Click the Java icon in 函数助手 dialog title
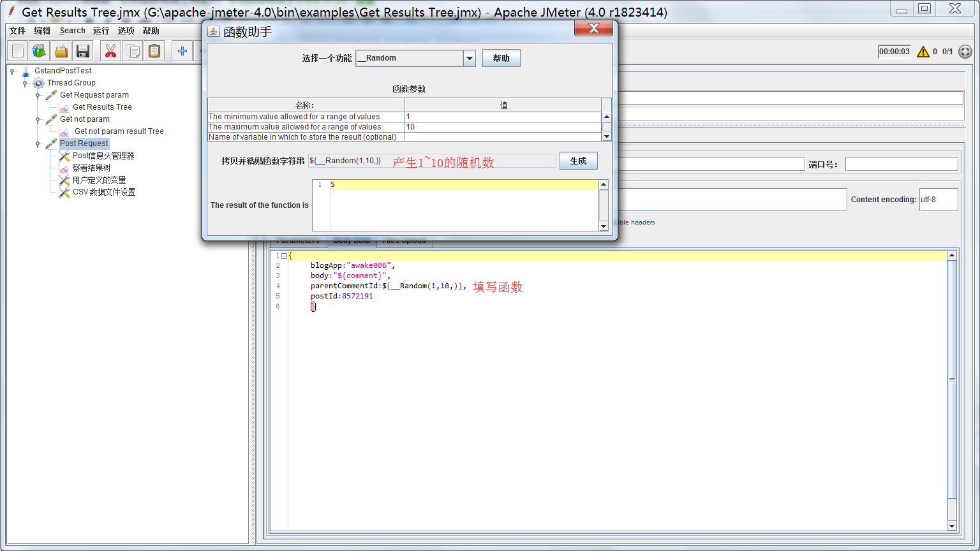This screenshot has height=551, width=980. (x=214, y=31)
